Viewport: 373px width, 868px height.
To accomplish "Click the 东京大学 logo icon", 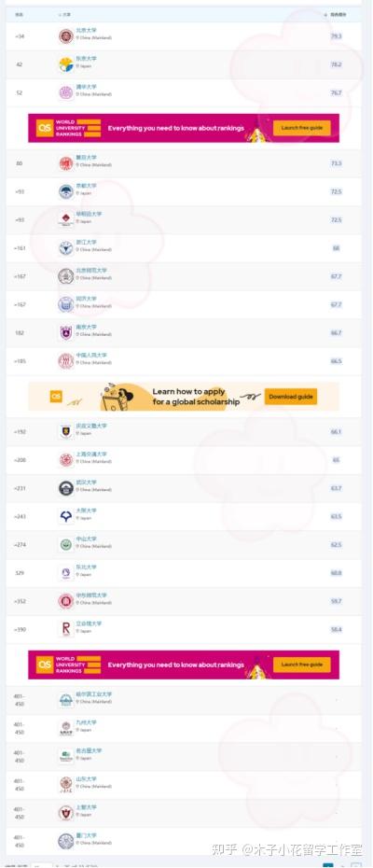I will click(x=66, y=64).
